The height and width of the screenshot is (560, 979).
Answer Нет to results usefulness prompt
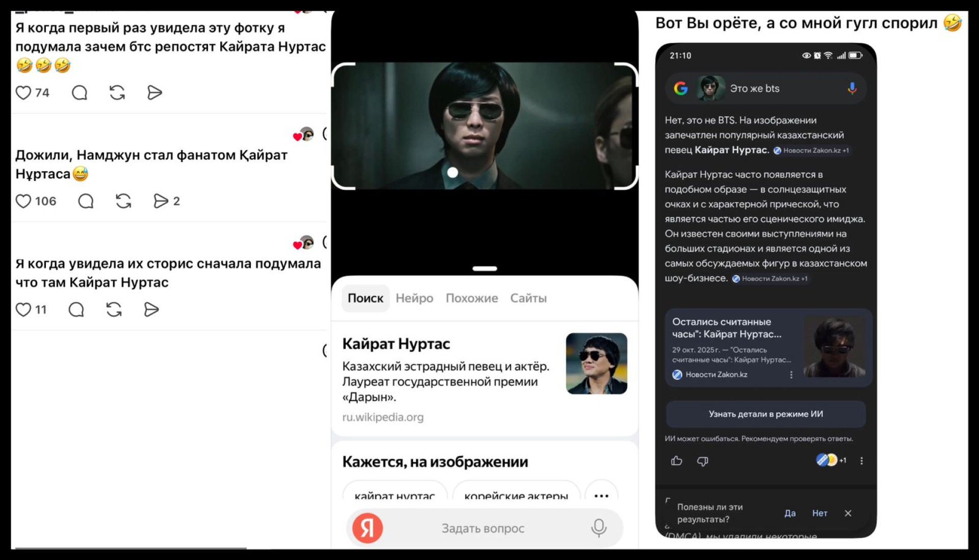point(819,514)
